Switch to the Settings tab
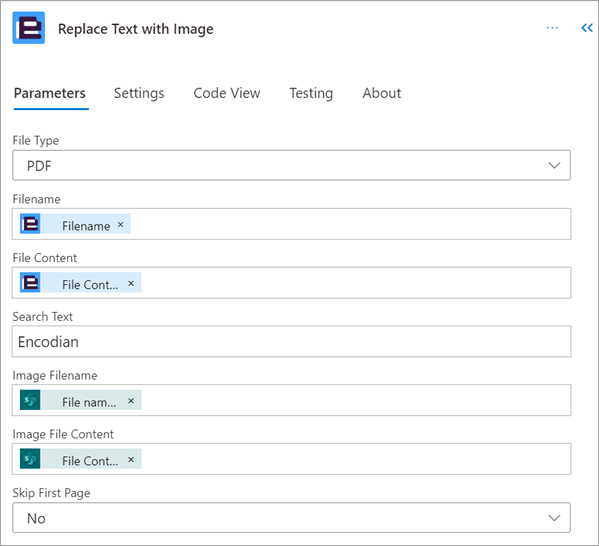This screenshot has width=599, height=546. pyautogui.click(x=139, y=93)
